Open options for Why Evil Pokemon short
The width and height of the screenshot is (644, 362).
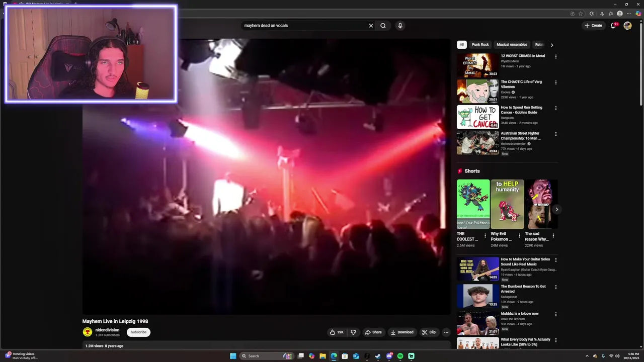[519, 236]
